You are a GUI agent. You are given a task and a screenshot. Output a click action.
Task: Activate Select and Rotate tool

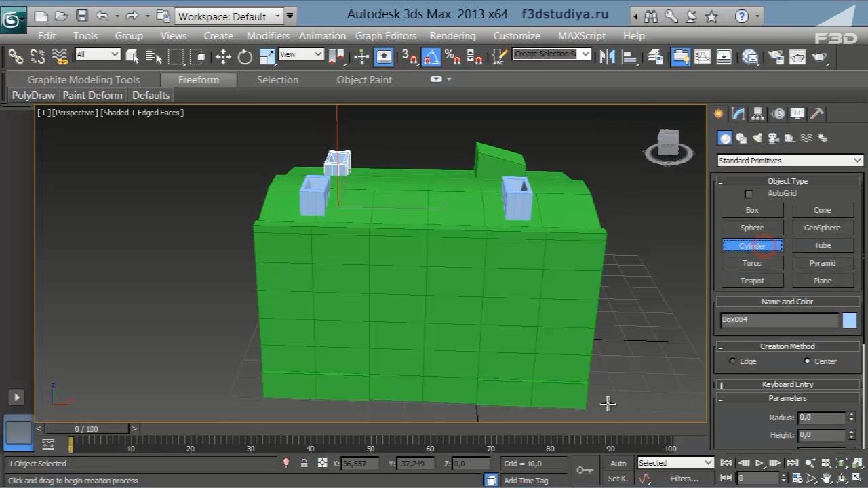(245, 57)
